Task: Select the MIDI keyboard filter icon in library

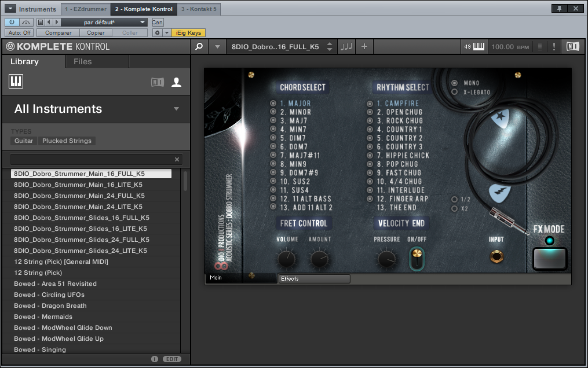Action: coord(16,81)
